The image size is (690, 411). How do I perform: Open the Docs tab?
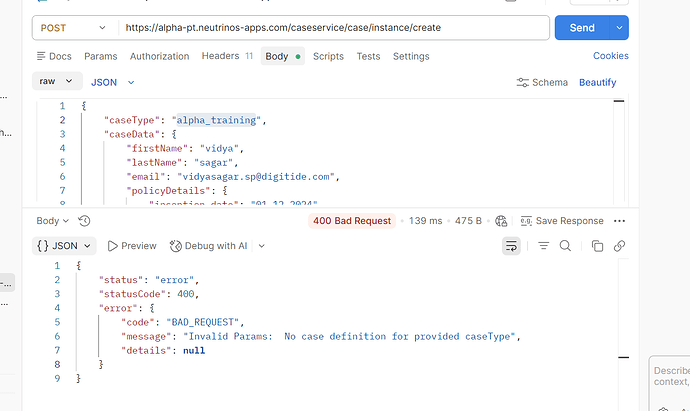(x=54, y=56)
